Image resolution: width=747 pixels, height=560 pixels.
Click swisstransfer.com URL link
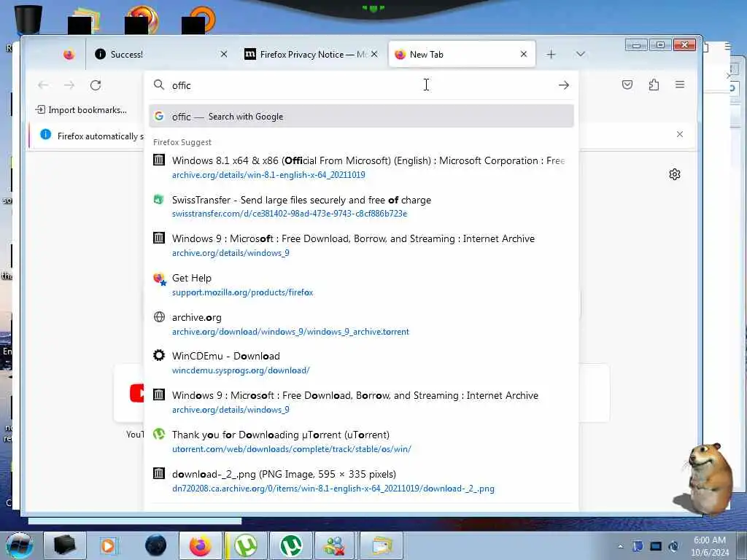click(x=290, y=214)
